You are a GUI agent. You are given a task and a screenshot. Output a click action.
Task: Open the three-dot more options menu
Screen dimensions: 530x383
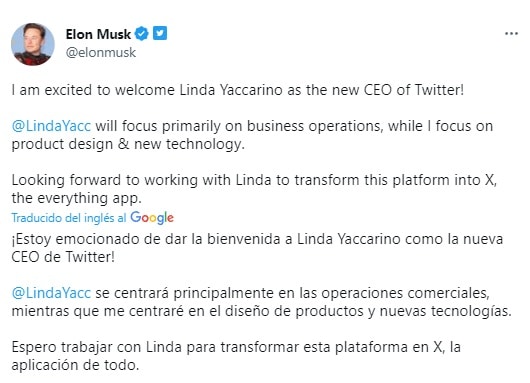[x=511, y=34]
